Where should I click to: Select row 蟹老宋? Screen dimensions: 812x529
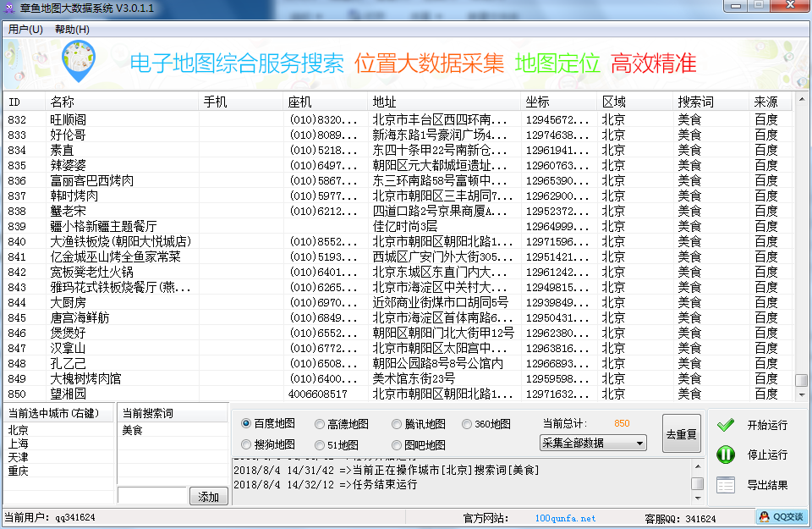(x=398, y=211)
